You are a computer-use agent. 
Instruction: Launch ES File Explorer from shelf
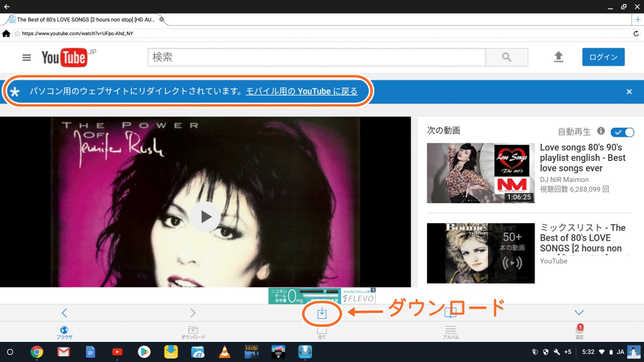(x=198, y=352)
